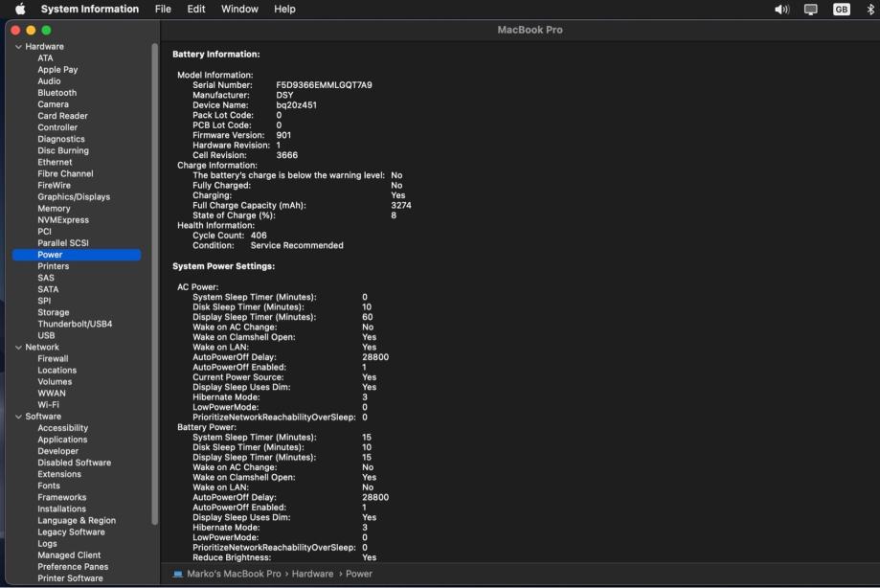Screen dimensions: 880x588
Task: Click the Bluetooth menu bar icon
Action: click(870, 10)
